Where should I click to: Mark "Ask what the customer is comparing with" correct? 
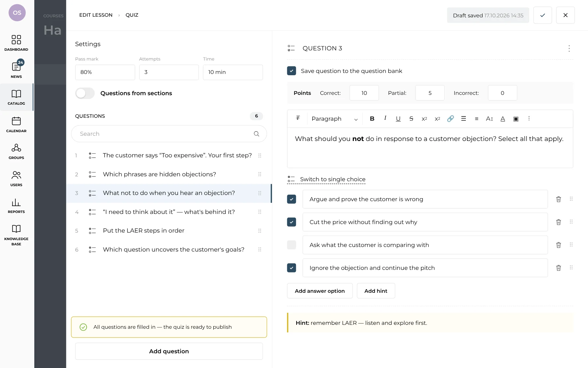(x=291, y=245)
